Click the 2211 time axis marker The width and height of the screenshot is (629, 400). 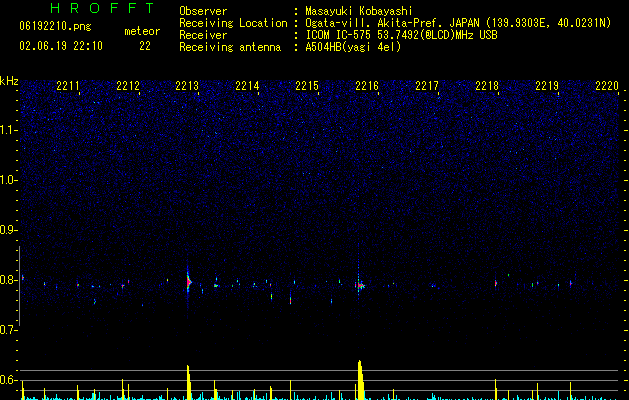(x=67, y=86)
